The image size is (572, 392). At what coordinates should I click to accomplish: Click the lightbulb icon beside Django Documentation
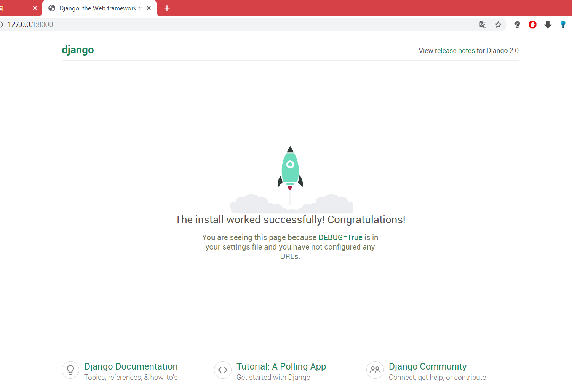(70, 370)
